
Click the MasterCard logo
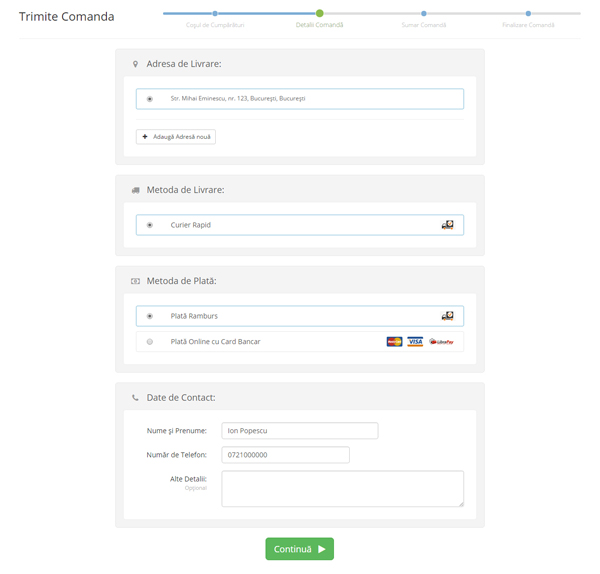coord(394,342)
